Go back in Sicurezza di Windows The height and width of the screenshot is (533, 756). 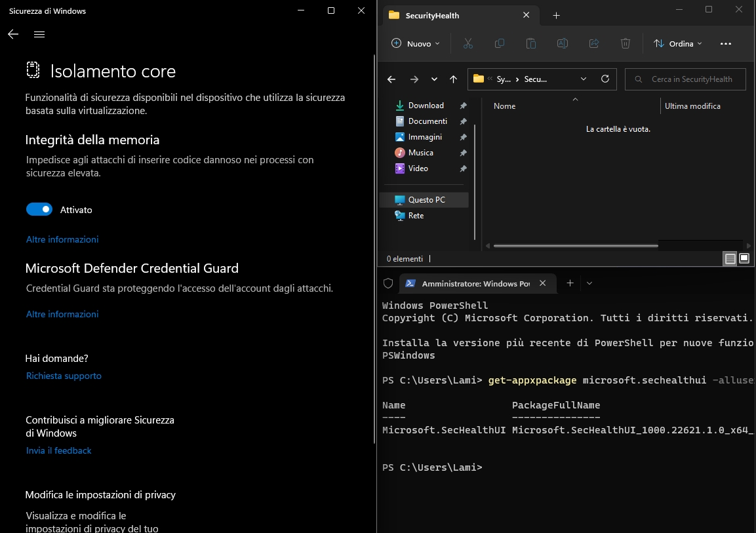[13, 33]
